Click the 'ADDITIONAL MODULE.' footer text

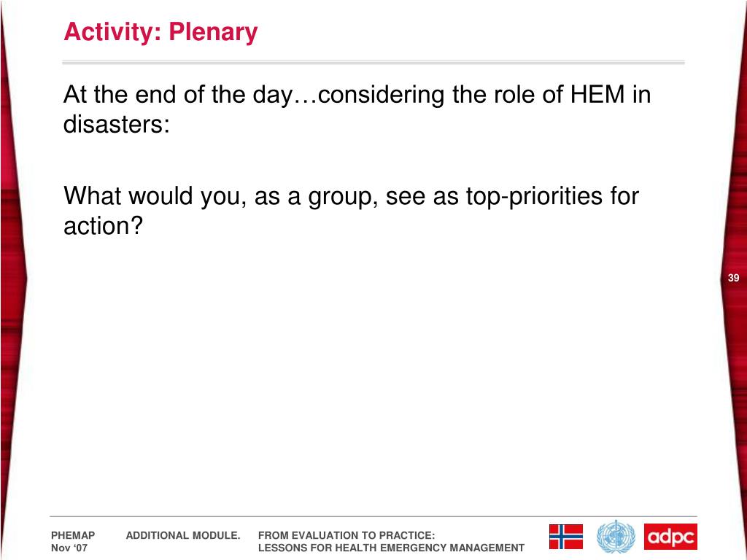[x=183, y=535]
